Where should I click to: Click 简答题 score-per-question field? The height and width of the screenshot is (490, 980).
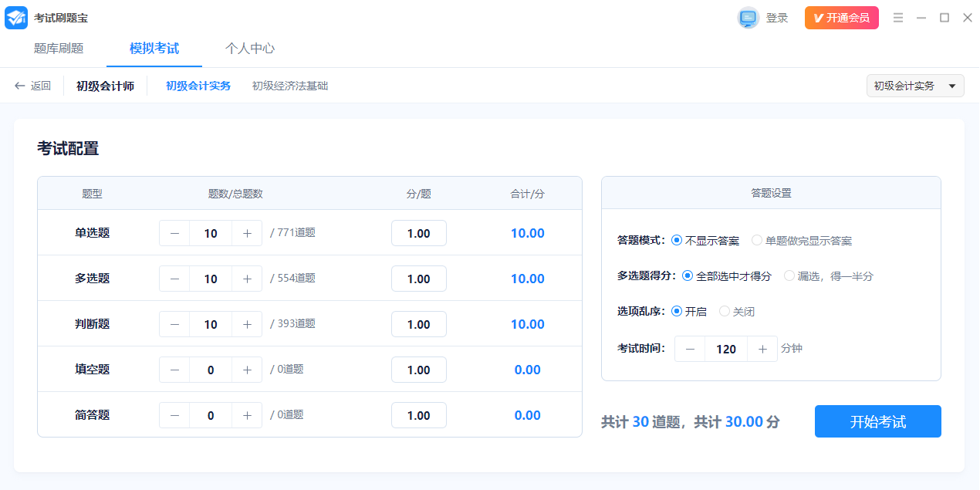point(419,415)
